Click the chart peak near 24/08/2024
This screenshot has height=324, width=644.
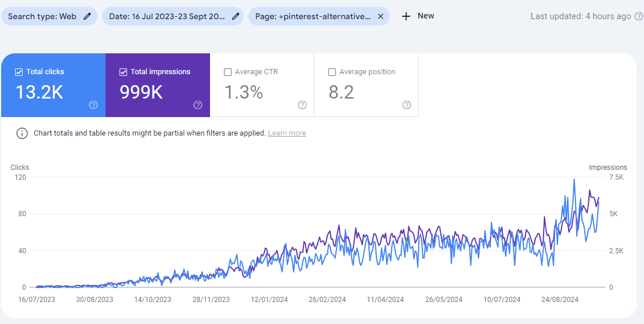pyautogui.click(x=574, y=180)
